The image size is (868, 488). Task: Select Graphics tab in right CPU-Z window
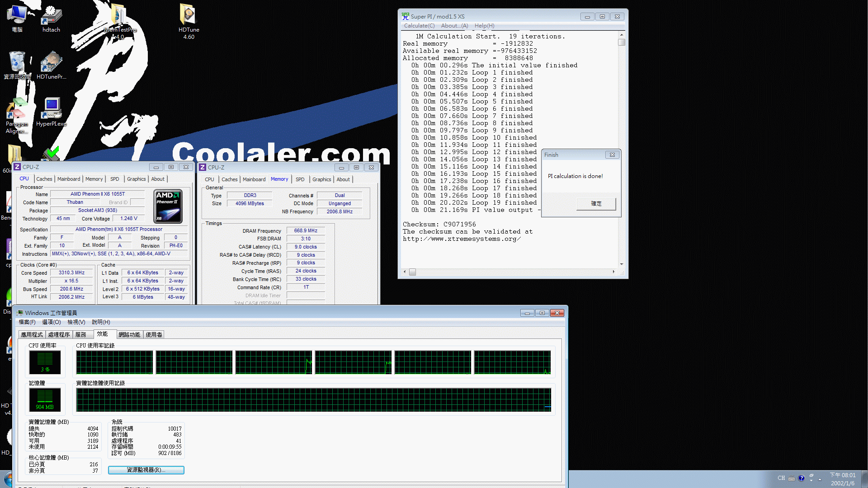(x=322, y=179)
